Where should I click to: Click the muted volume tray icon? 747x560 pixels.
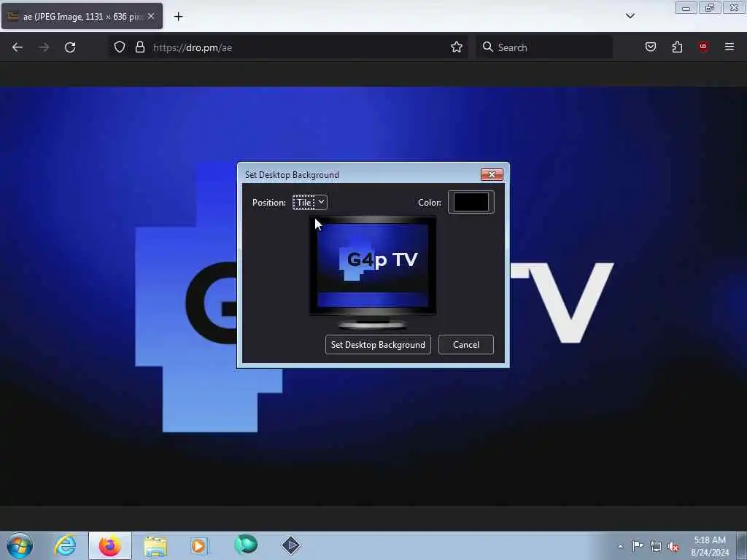pos(673,546)
